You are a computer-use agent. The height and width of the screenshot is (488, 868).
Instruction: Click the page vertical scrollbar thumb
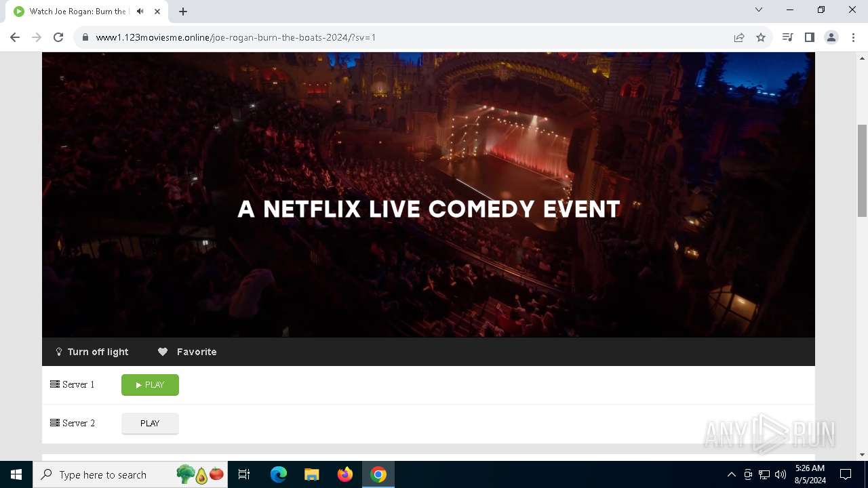(862, 171)
